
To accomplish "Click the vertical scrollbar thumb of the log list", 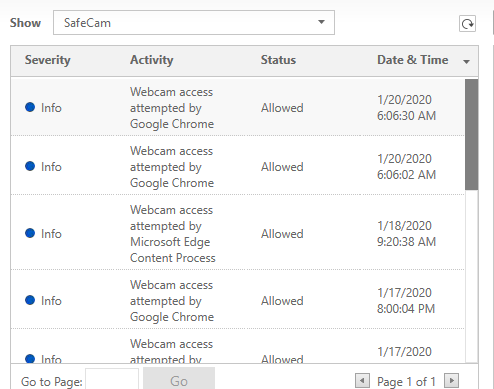I will tap(471, 135).
